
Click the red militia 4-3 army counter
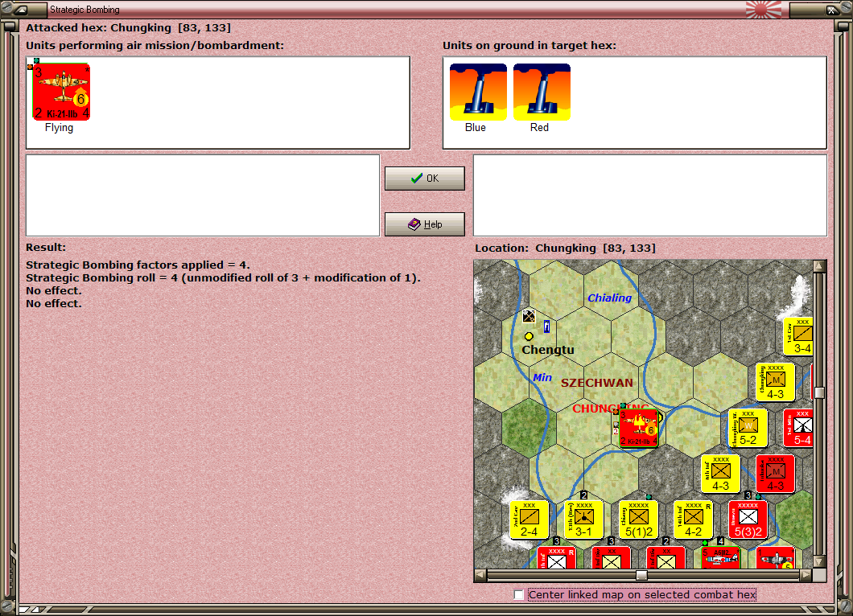pyautogui.click(x=775, y=474)
